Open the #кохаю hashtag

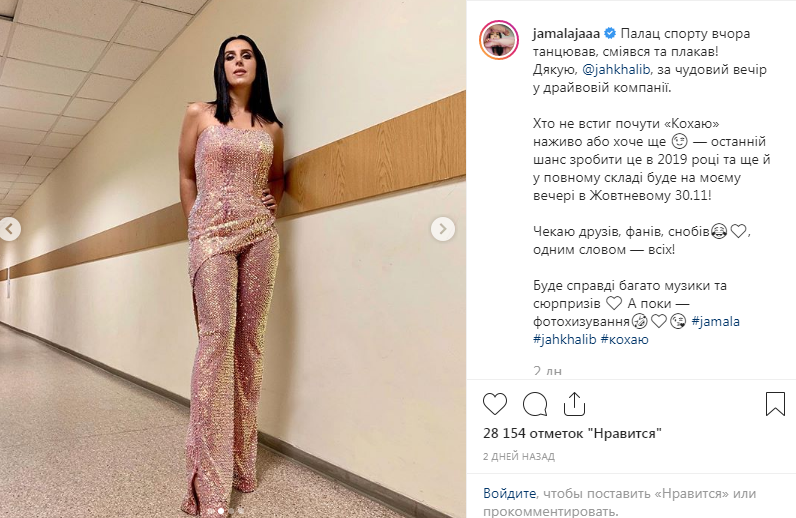(624, 339)
